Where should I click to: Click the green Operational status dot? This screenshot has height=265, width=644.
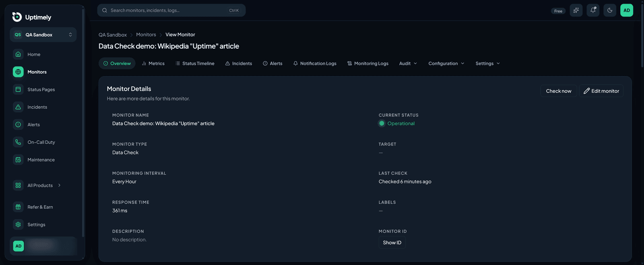point(382,123)
